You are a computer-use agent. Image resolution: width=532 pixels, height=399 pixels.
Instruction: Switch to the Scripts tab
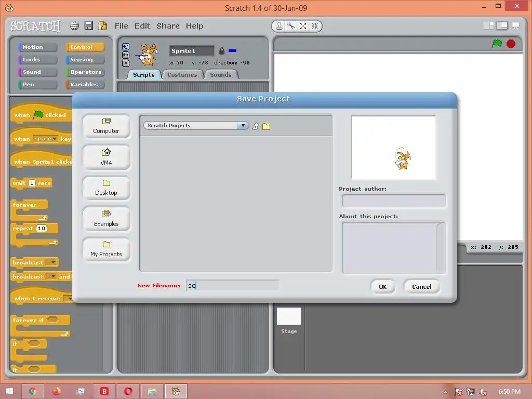(x=144, y=75)
